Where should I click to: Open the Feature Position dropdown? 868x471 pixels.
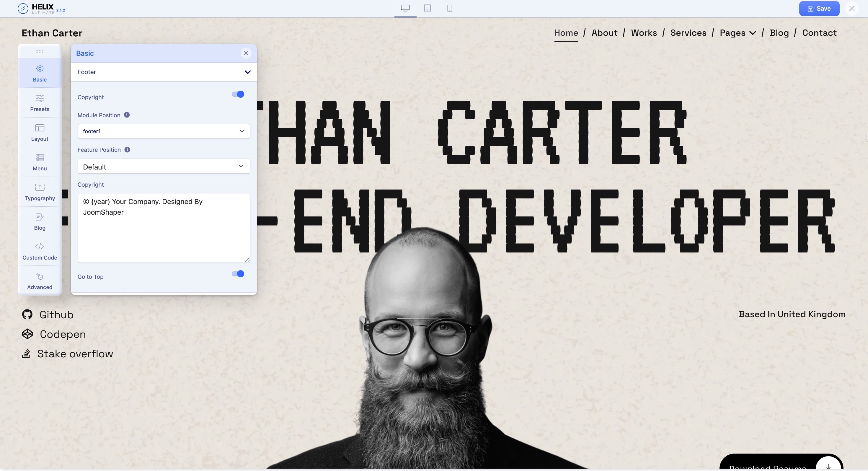pos(164,167)
